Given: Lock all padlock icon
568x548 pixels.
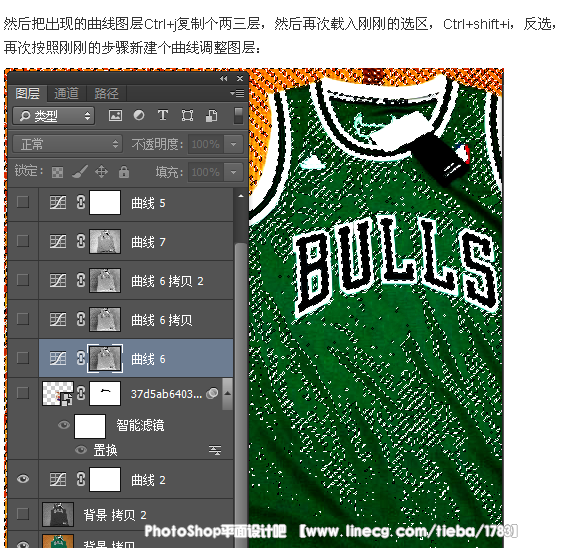Looking at the screenshot, I should pyautogui.click(x=124, y=172).
